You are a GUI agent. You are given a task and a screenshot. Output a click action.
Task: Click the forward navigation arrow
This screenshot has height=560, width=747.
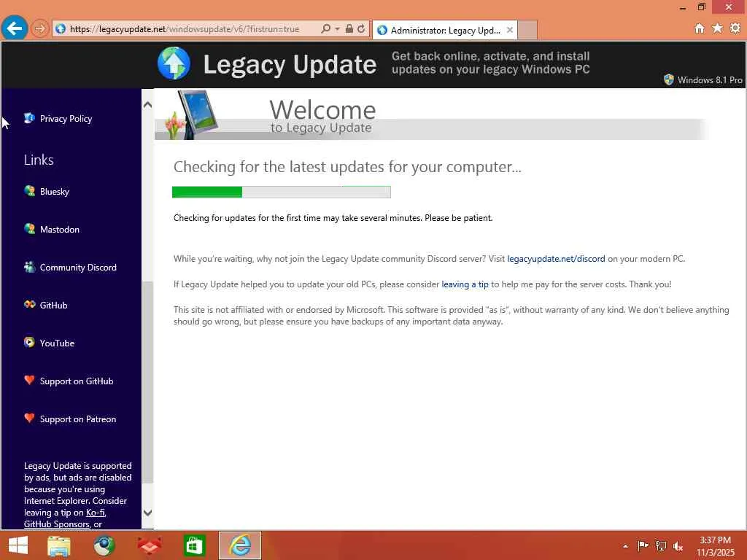(x=39, y=29)
